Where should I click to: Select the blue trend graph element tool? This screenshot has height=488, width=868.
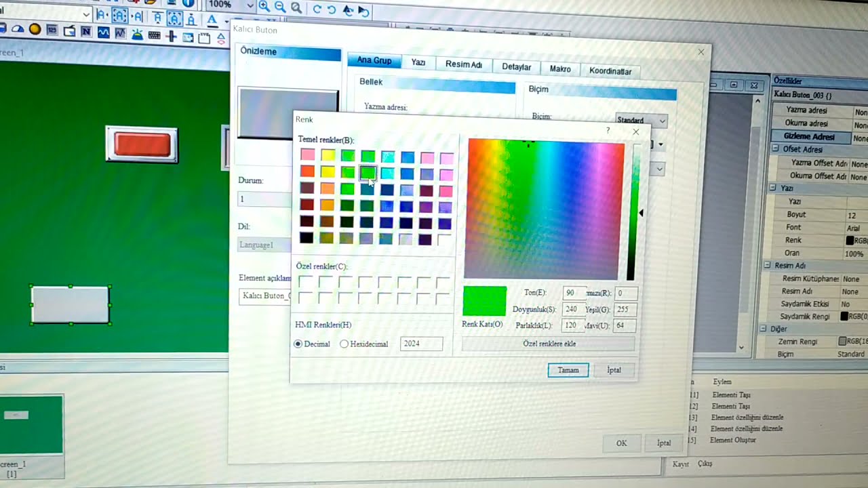[104, 32]
